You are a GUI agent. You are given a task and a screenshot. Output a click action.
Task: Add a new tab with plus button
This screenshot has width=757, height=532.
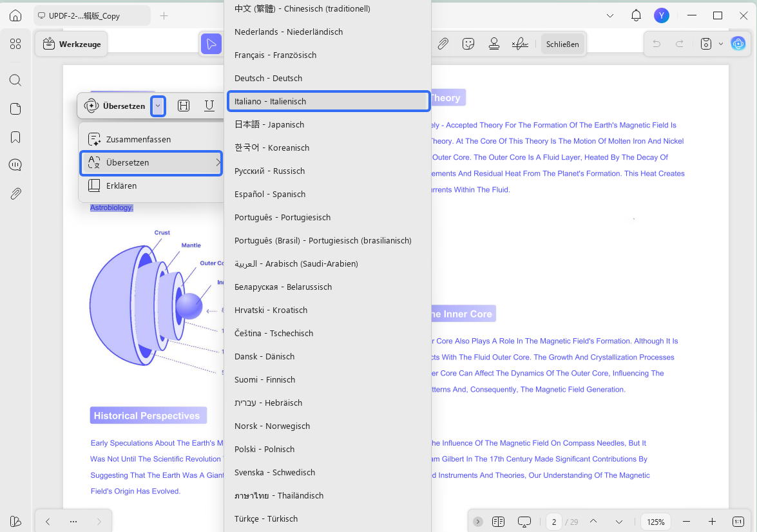(x=164, y=16)
